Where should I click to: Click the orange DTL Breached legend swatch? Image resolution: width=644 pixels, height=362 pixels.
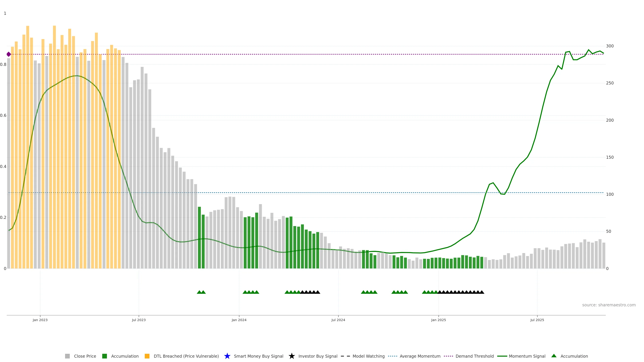click(147, 356)
